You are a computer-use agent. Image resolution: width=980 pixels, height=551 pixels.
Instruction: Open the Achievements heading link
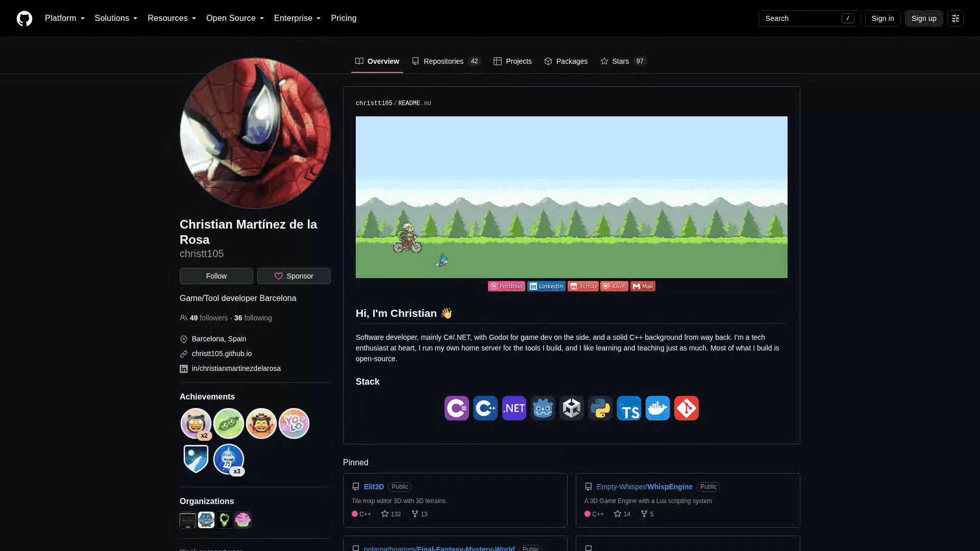[207, 397]
